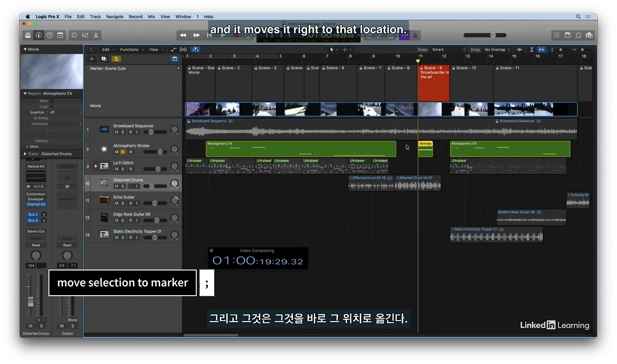
Task: Toggle the count-in 1234 button
Action: (404, 35)
